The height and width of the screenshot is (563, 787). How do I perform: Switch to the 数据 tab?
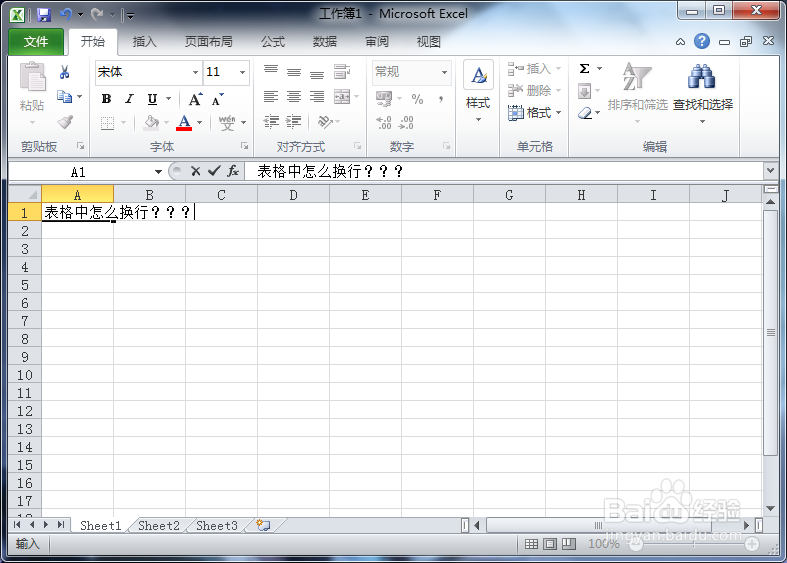(x=325, y=42)
